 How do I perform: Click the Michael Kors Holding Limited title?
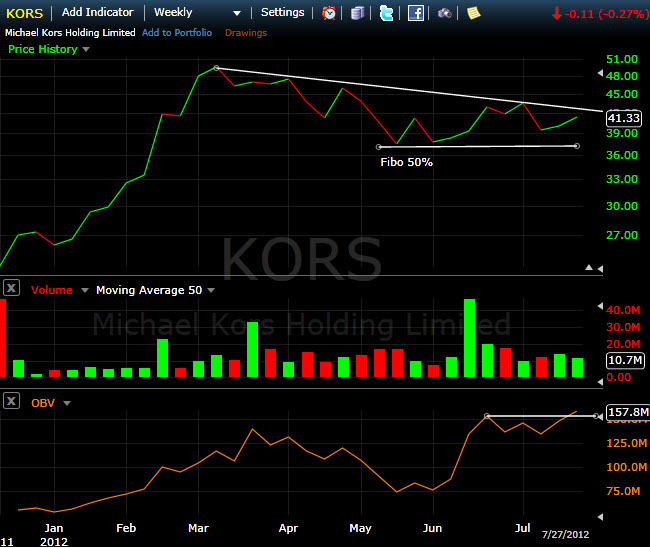[70, 33]
